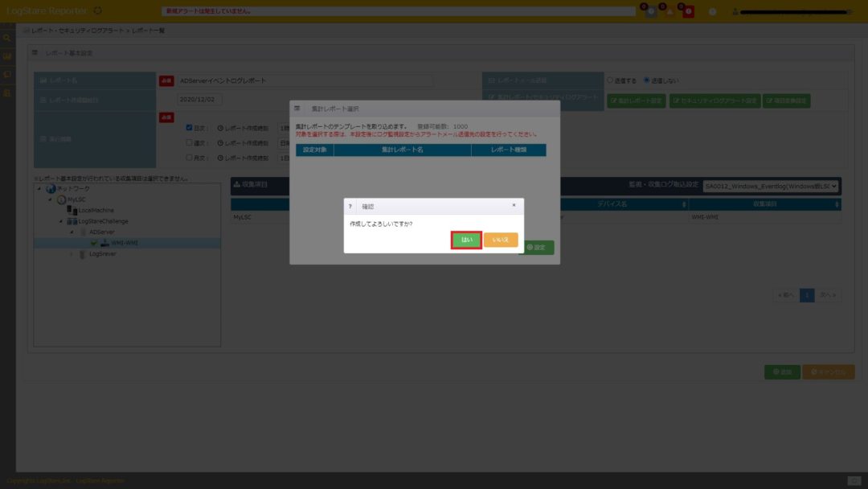868x489 pixels.
Task: Click the third green settings button
Action: pyautogui.click(x=786, y=101)
